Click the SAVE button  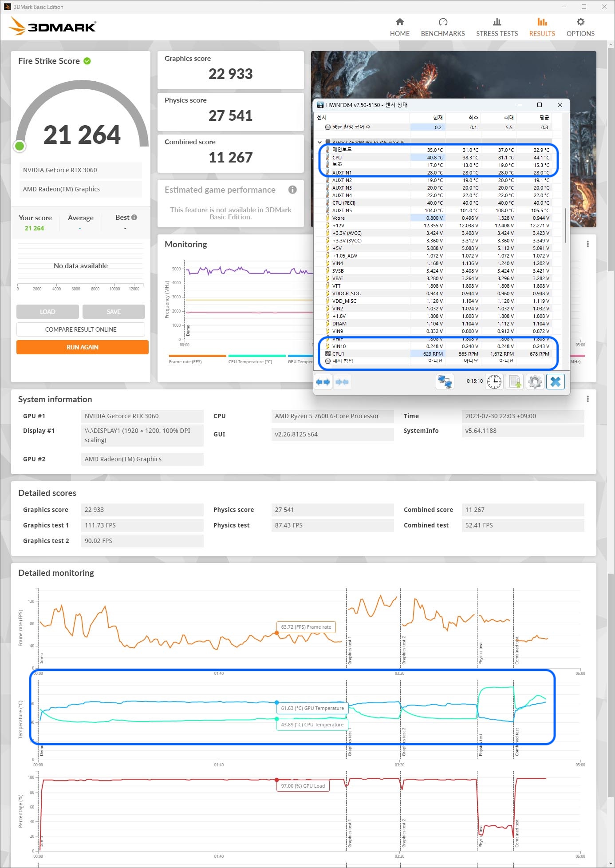114,312
